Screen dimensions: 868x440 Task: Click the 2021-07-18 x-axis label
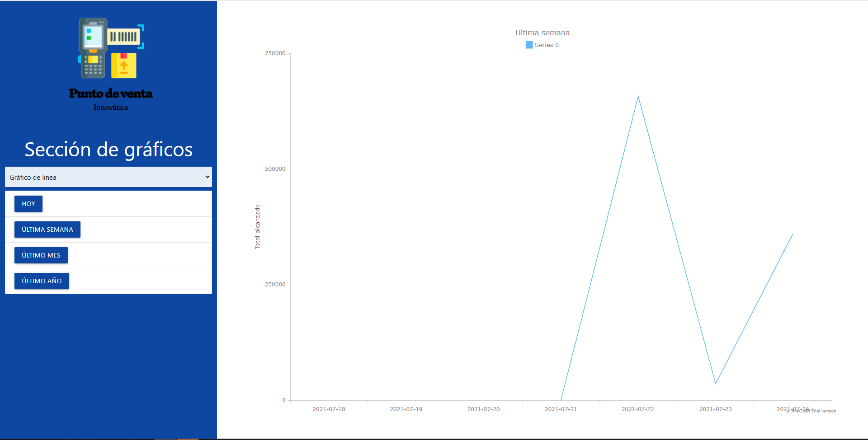pyautogui.click(x=329, y=409)
